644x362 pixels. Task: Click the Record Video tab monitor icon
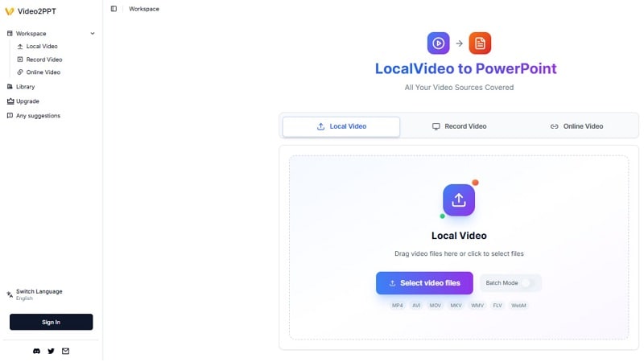point(436,126)
